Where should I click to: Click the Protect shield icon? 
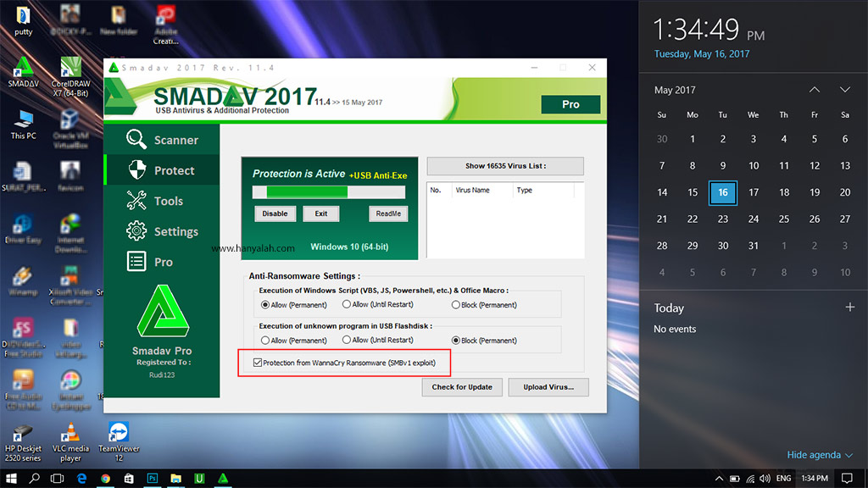(136, 169)
